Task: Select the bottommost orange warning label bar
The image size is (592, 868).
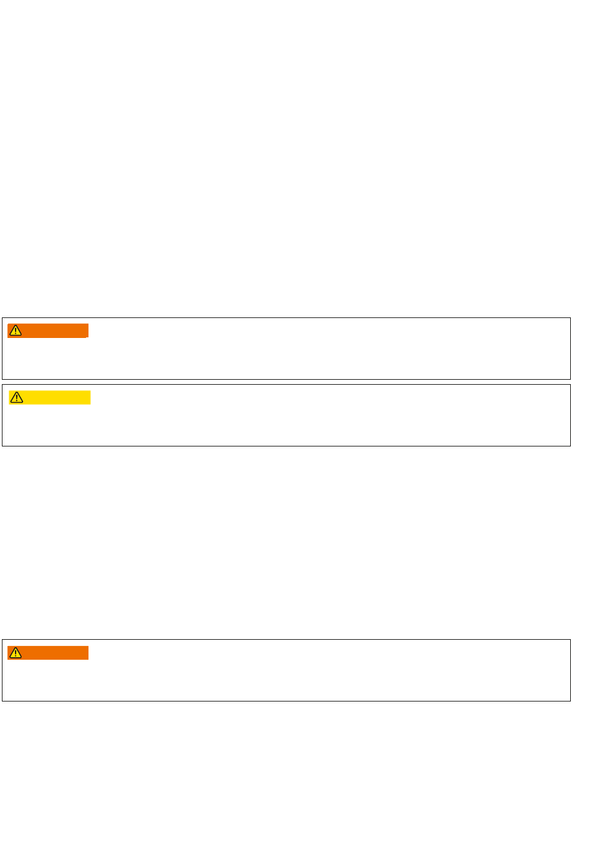Action: pos(48,653)
